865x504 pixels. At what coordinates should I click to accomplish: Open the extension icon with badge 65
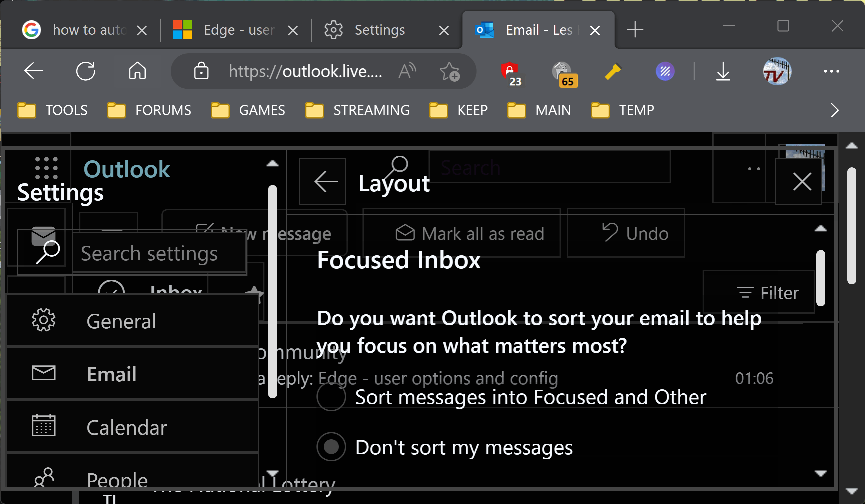[564, 74]
